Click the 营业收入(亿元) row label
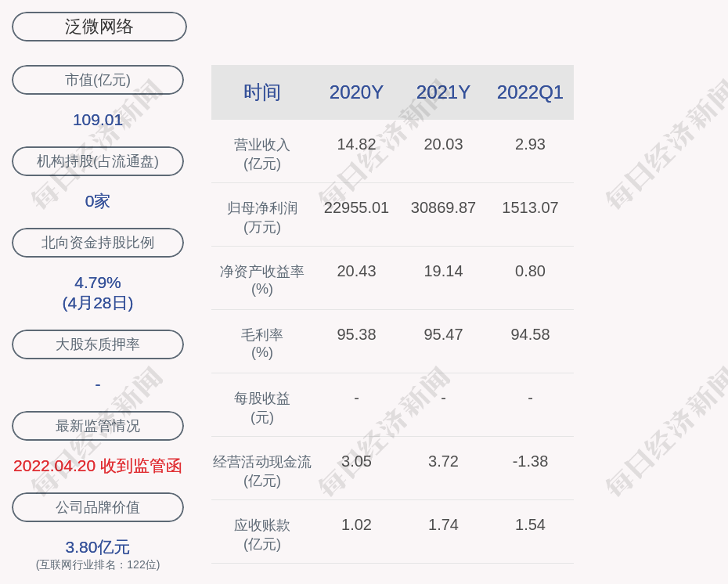The image size is (728, 584). 262,154
